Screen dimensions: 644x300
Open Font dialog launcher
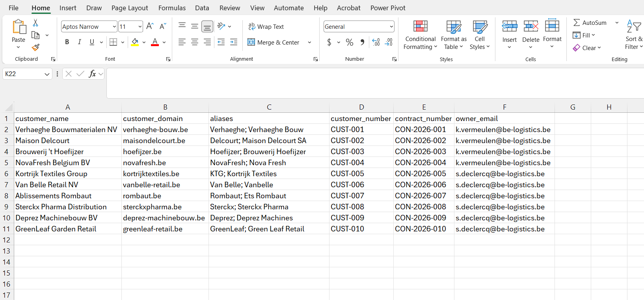168,59
